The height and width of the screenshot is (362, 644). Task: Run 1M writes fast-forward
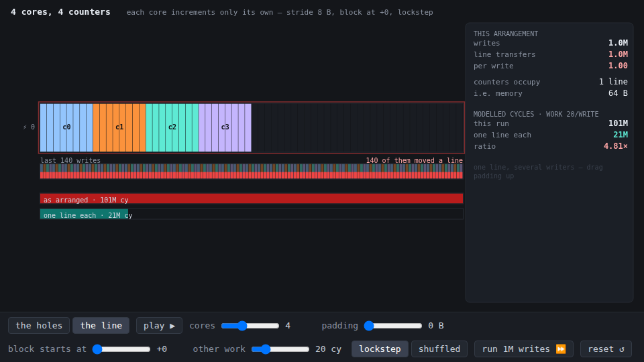tap(524, 349)
